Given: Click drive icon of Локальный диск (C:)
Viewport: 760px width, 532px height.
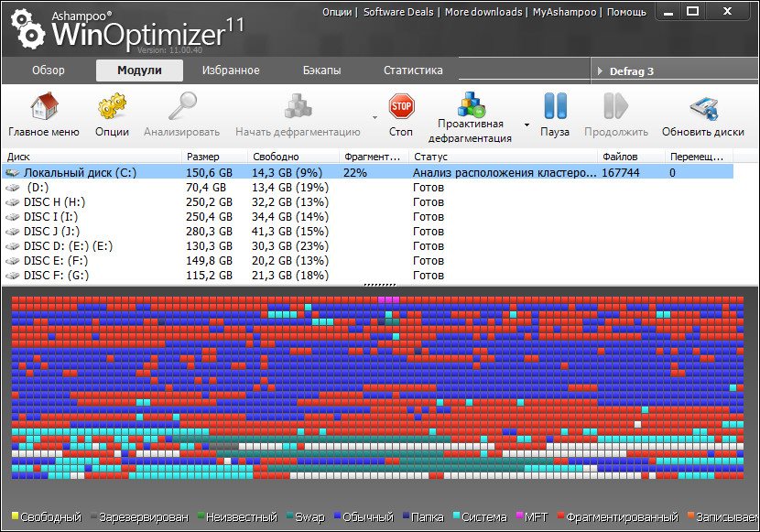Looking at the screenshot, I should [13, 173].
